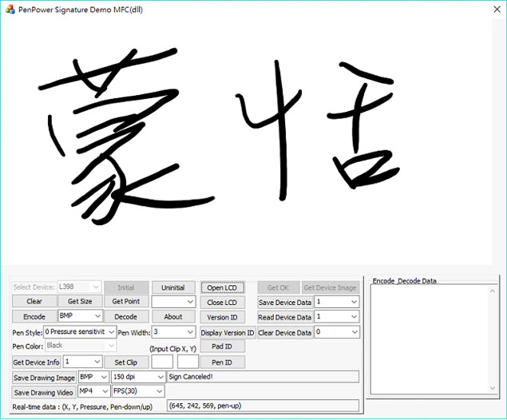Image resolution: width=507 pixels, height=420 pixels.
Task: Click the Close LCD button
Action: pyautogui.click(x=222, y=303)
